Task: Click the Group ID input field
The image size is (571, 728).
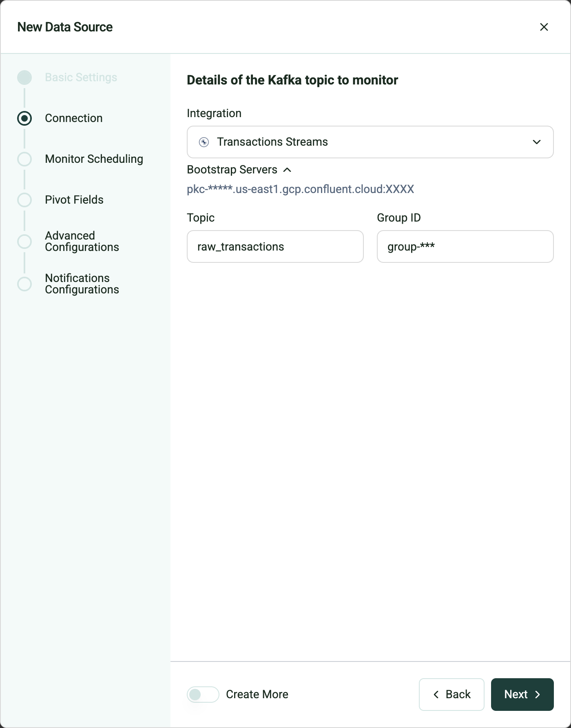Action: pos(465,246)
